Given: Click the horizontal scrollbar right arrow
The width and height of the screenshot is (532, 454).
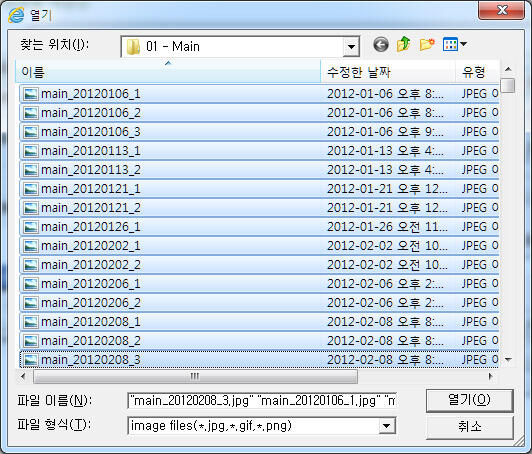Looking at the screenshot, I should click(x=491, y=376).
